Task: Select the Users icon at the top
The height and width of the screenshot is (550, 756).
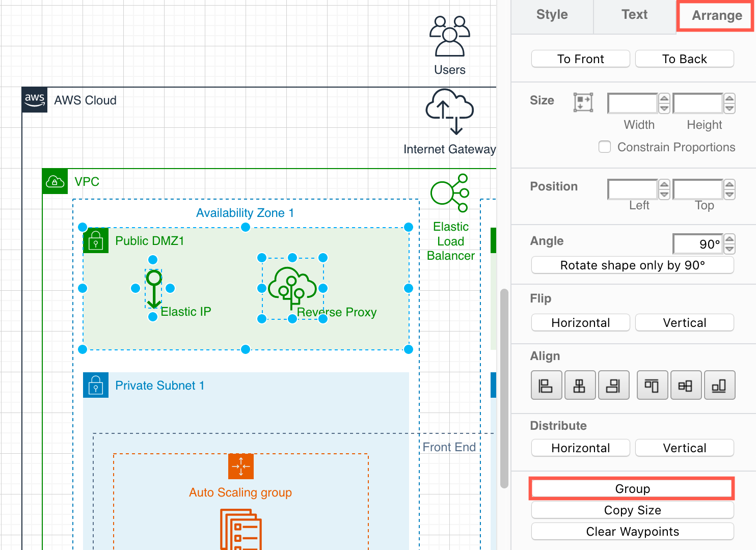Action: pyautogui.click(x=449, y=36)
